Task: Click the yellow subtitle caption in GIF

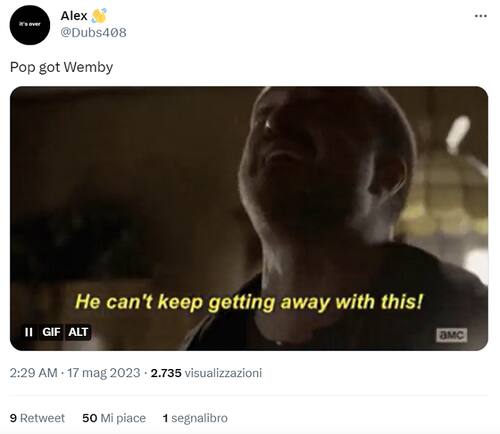Action: (x=249, y=302)
